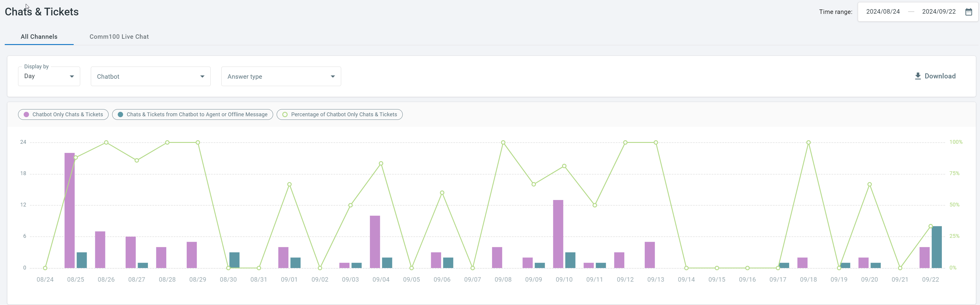Image resolution: width=980 pixels, height=305 pixels.
Task: Click the line point at 08/24
Action: 45,268
